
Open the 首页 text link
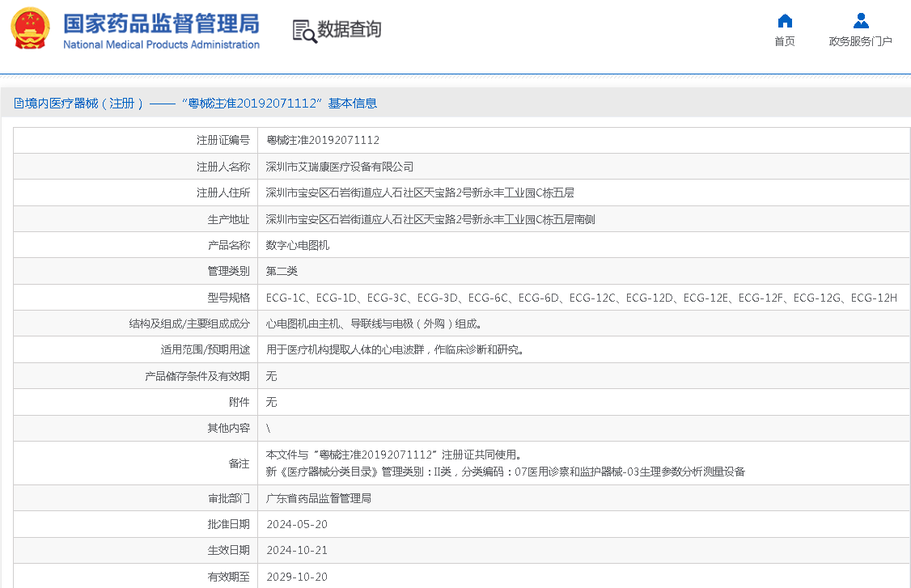784,41
